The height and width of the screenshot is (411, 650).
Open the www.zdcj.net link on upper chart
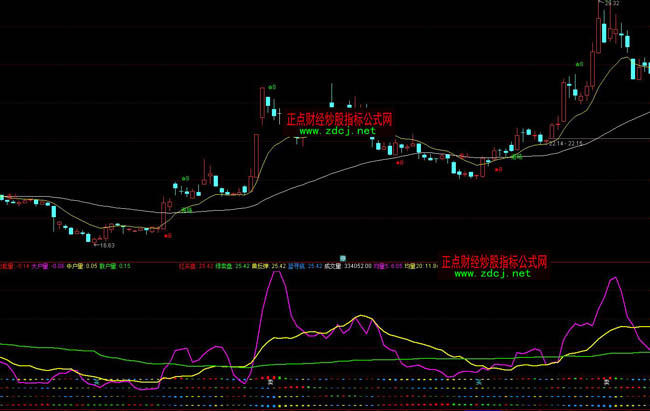tap(336, 131)
